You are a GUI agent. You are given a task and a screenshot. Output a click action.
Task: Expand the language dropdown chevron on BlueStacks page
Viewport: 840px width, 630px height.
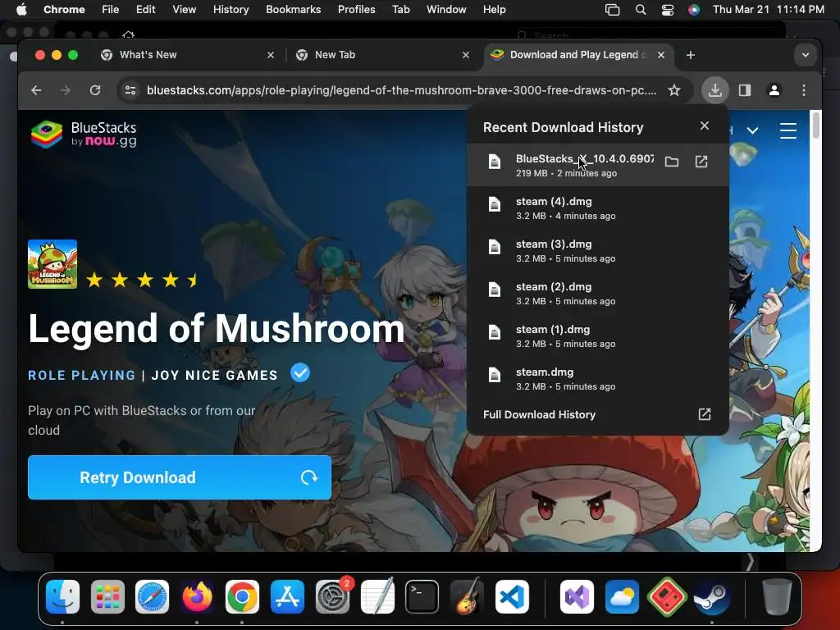coord(753,130)
